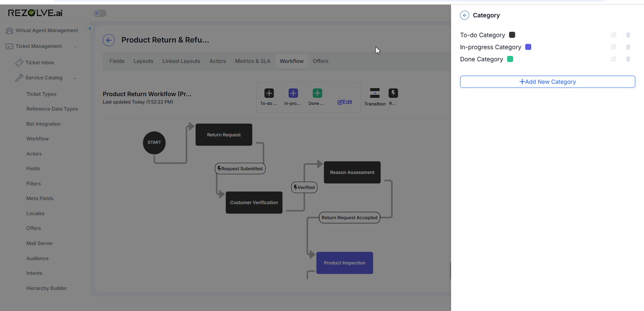
Task: Switch to the Layouts tab
Action: (x=143, y=61)
